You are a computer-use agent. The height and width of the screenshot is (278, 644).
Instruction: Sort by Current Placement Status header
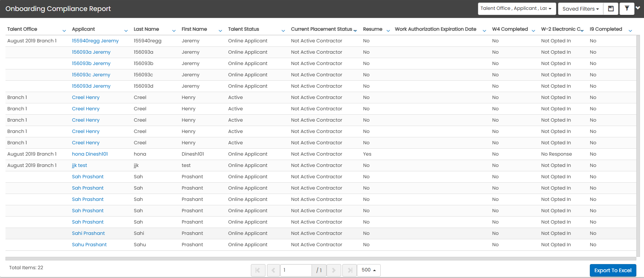pyautogui.click(x=321, y=29)
